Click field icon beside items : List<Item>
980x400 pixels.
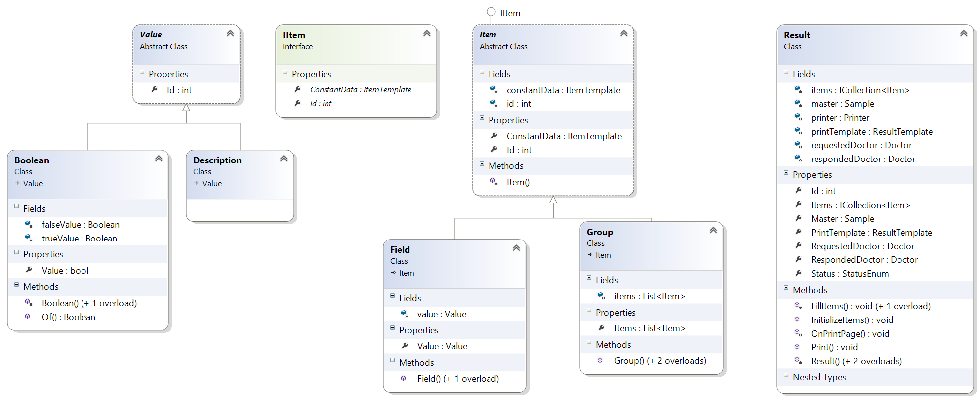(601, 296)
